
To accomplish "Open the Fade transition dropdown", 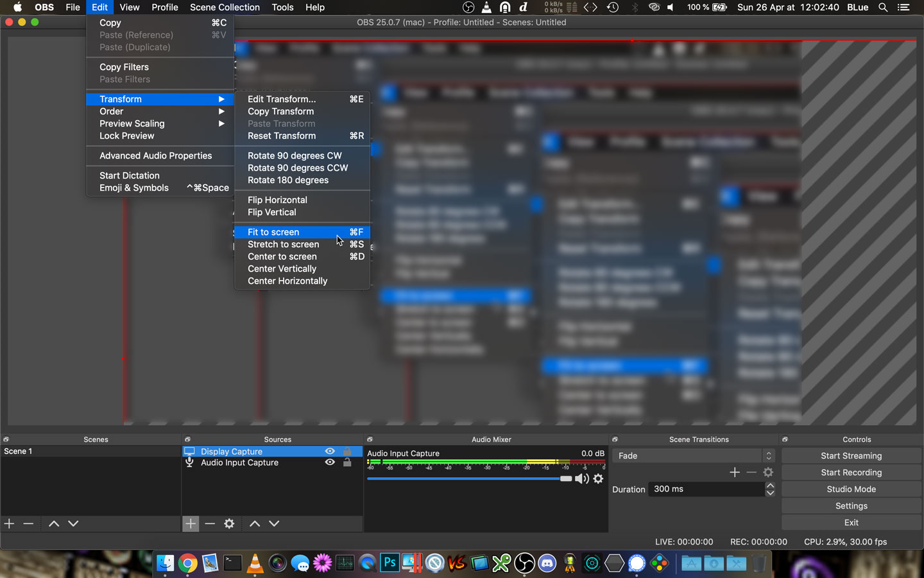I will [x=694, y=455].
